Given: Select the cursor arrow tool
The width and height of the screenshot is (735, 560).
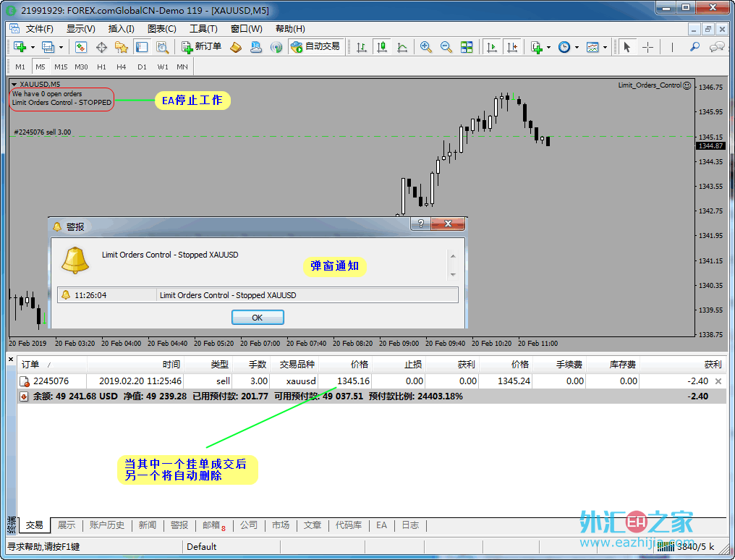Looking at the screenshot, I should tap(627, 47).
